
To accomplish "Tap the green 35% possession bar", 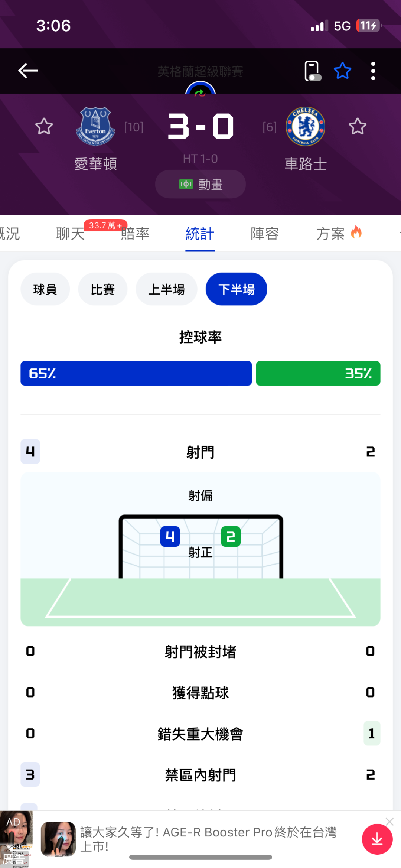I will pyautogui.click(x=318, y=373).
